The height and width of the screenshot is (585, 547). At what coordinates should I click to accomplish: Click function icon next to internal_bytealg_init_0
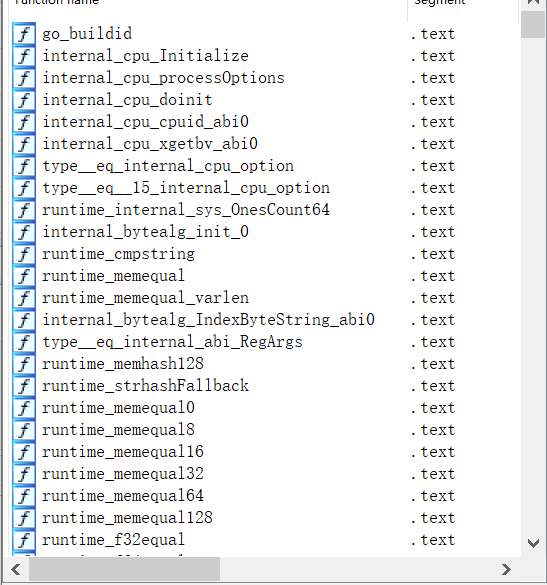point(24,232)
